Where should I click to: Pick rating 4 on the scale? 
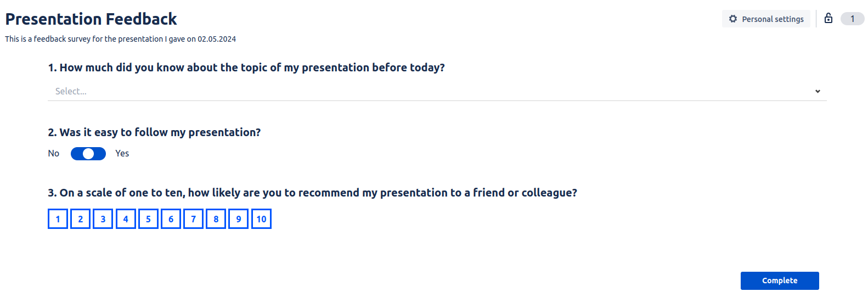[x=126, y=219]
